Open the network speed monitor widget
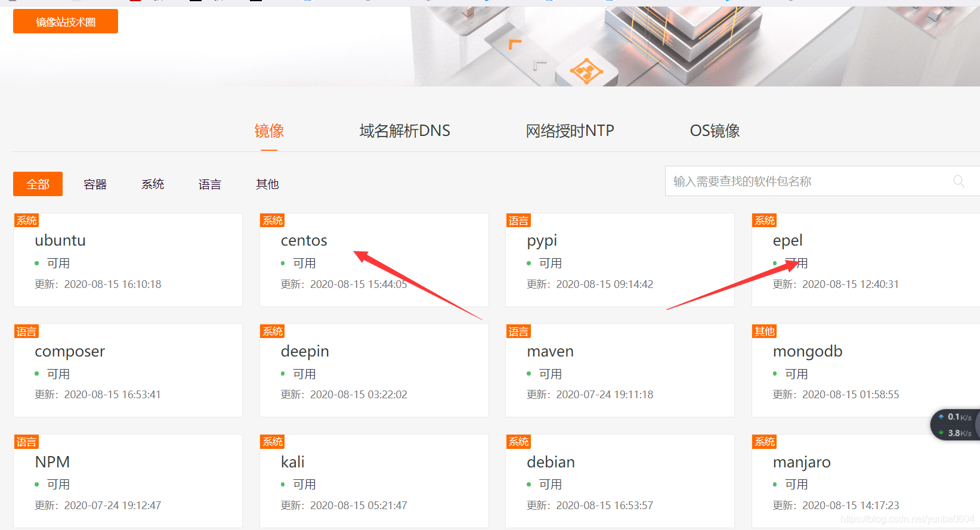This screenshot has height=530, width=980. (956, 425)
